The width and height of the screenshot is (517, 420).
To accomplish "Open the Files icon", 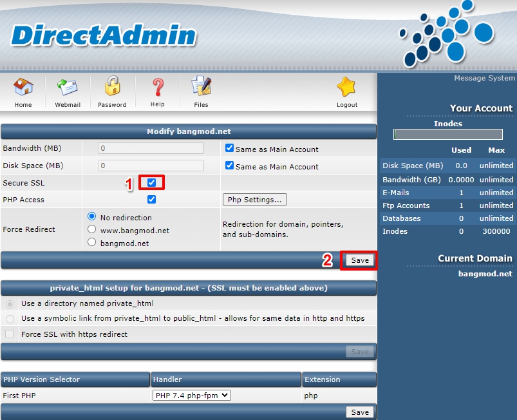I will point(201,86).
